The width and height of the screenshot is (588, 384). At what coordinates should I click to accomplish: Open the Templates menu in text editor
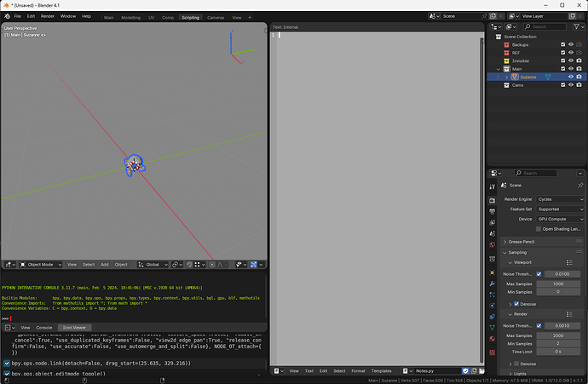click(x=382, y=371)
